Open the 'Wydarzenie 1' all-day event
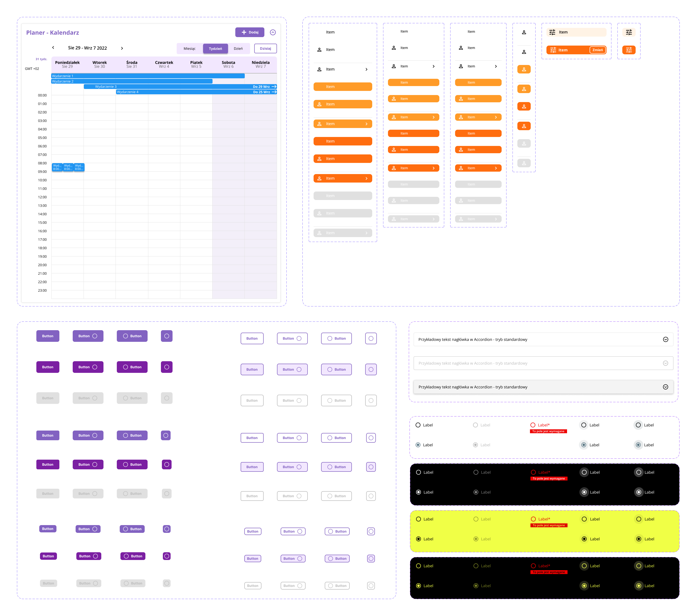Image resolution: width=695 pixels, height=616 pixels. coord(148,76)
